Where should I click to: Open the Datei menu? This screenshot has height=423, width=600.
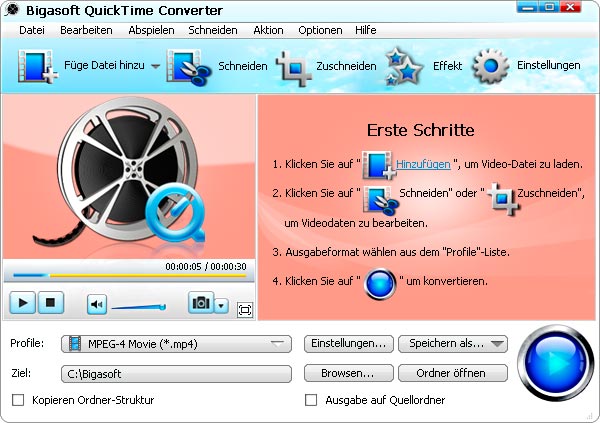pyautogui.click(x=32, y=30)
